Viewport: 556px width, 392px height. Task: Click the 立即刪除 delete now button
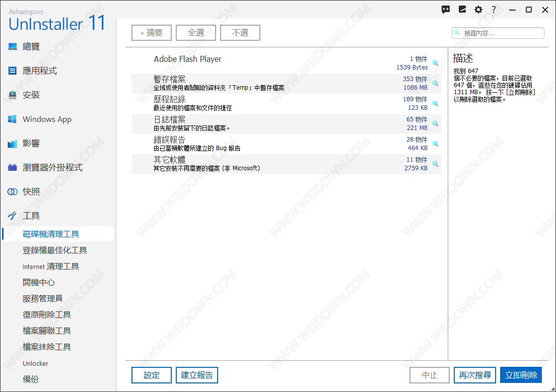click(521, 375)
